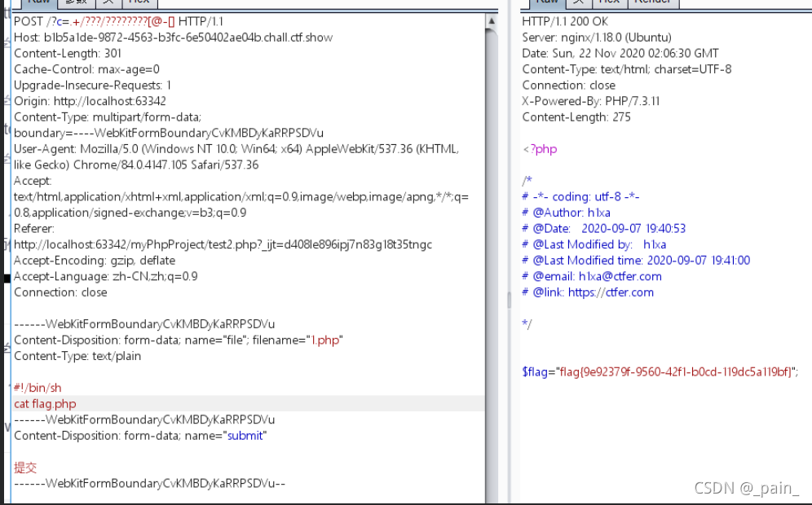Viewport: 812px width, 505px height.
Task: Click the Content-Type: text/plain line
Action: 77,356
